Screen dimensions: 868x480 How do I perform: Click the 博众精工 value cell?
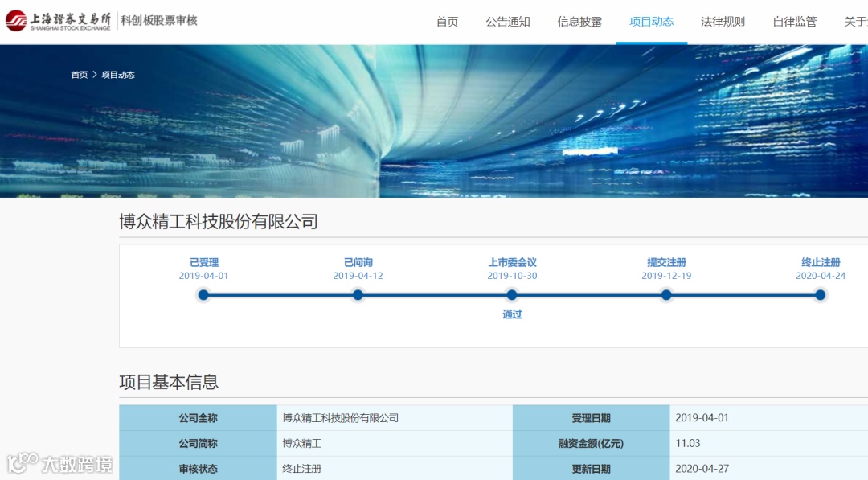[395, 444]
